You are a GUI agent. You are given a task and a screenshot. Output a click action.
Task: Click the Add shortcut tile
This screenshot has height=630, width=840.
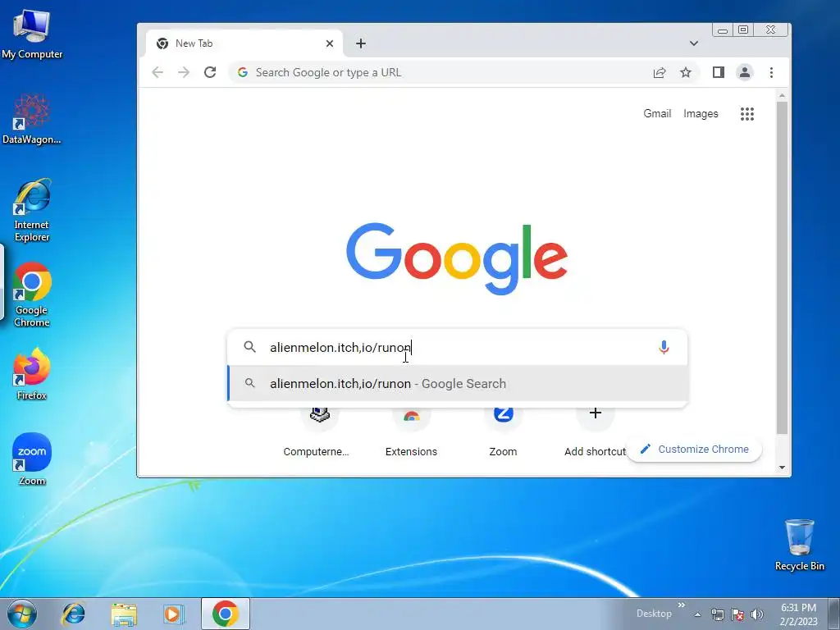[x=596, y=432]
